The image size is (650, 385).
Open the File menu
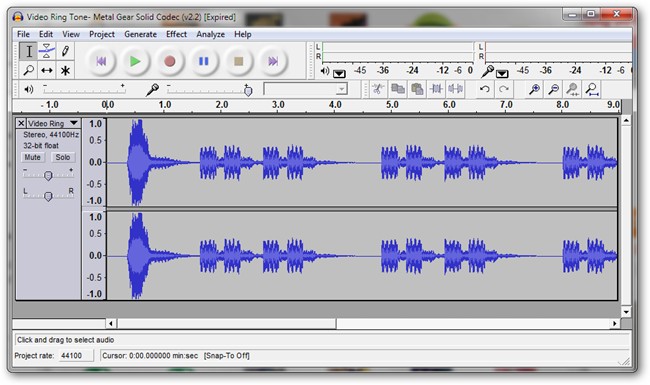(23, 34)
